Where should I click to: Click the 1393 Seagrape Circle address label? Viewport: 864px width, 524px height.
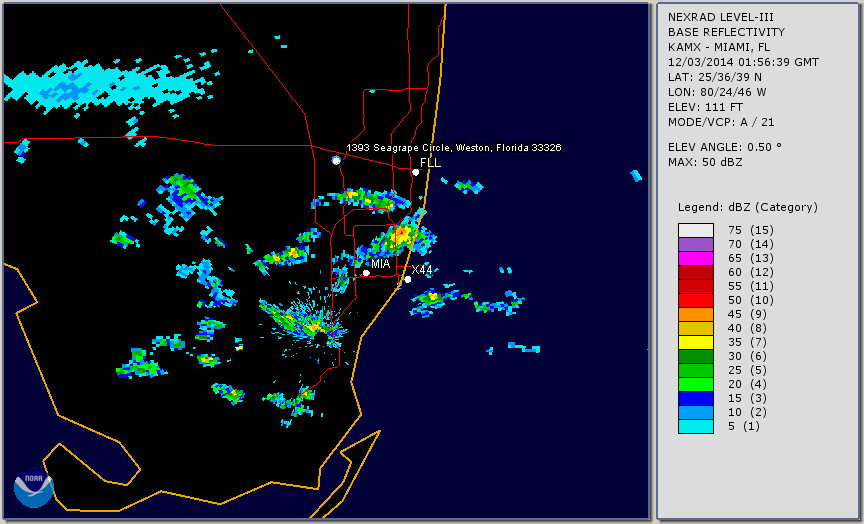pyautogui.click(x=453, y=148)
